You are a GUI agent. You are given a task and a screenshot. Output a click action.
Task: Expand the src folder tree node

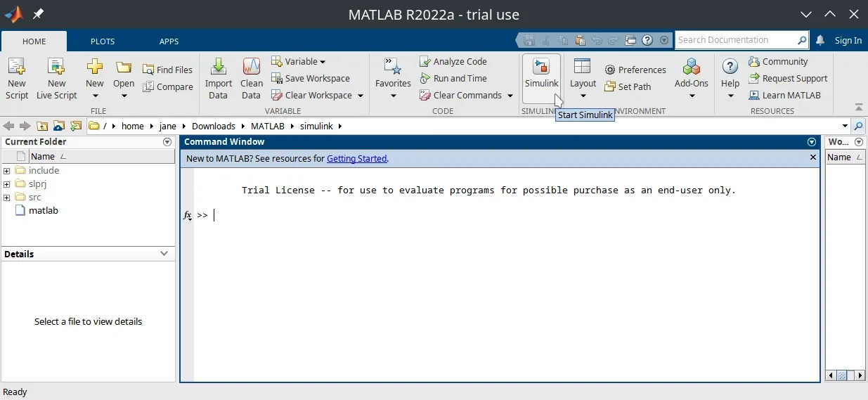pos(7,198)
